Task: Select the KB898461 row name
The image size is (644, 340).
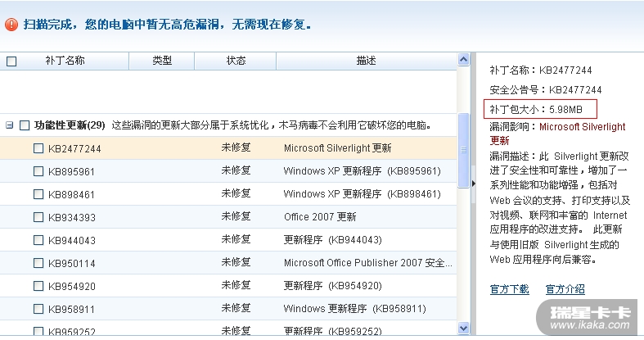Action: 71,194
